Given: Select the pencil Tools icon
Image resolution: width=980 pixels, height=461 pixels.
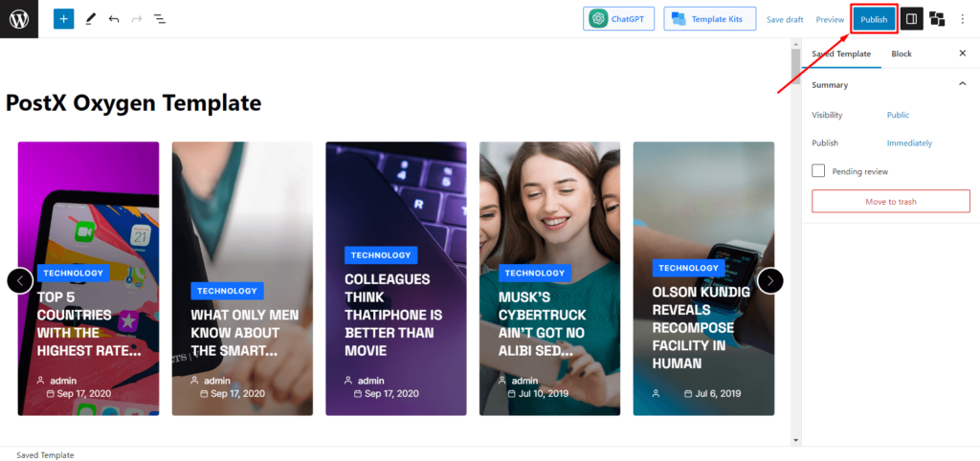Looking at the screenshot, I should tap(91, 19).
